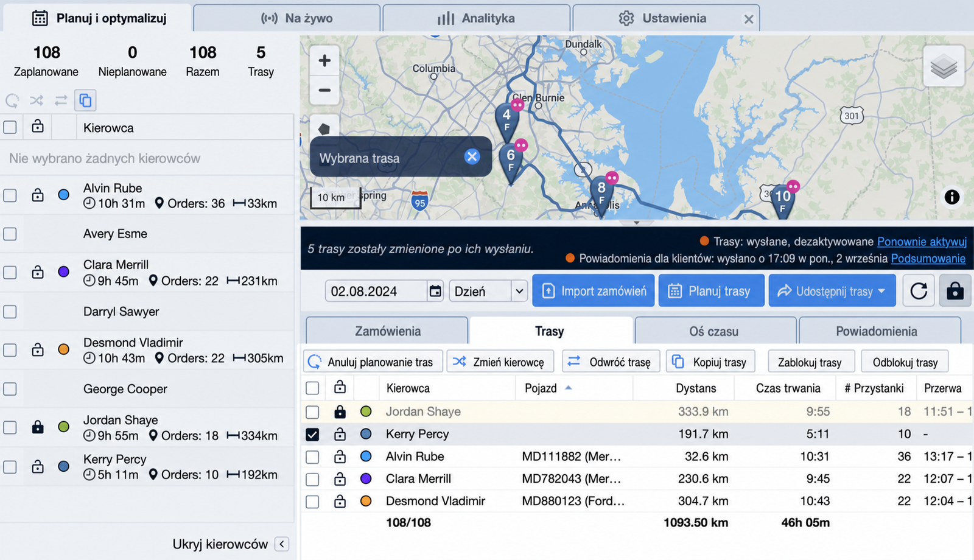The width and height of the screenshot is (974, 560).
Task: Check the Avery Esme driver checkbox
Action: tap(10, 234)
